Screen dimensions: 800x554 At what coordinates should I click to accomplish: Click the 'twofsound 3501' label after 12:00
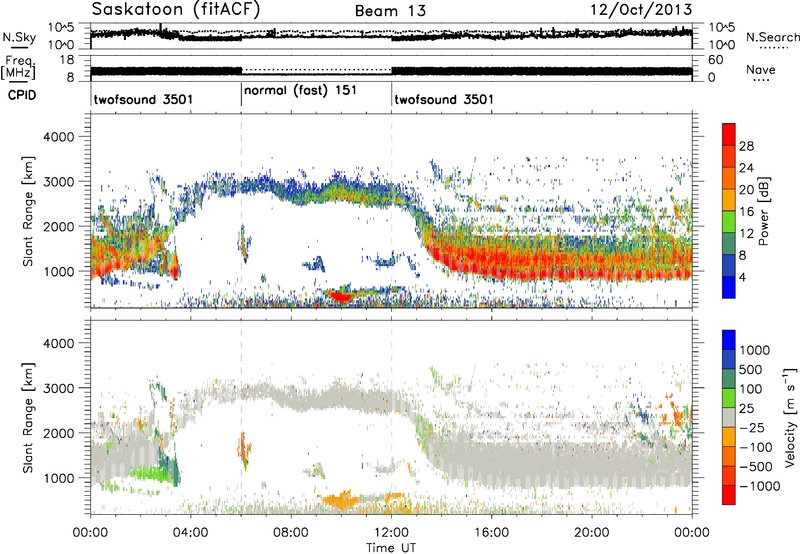click(x=444, y=99)
